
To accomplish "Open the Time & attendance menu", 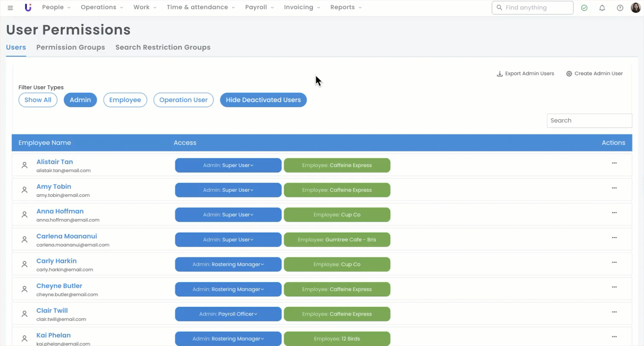I will pos(200,7).
